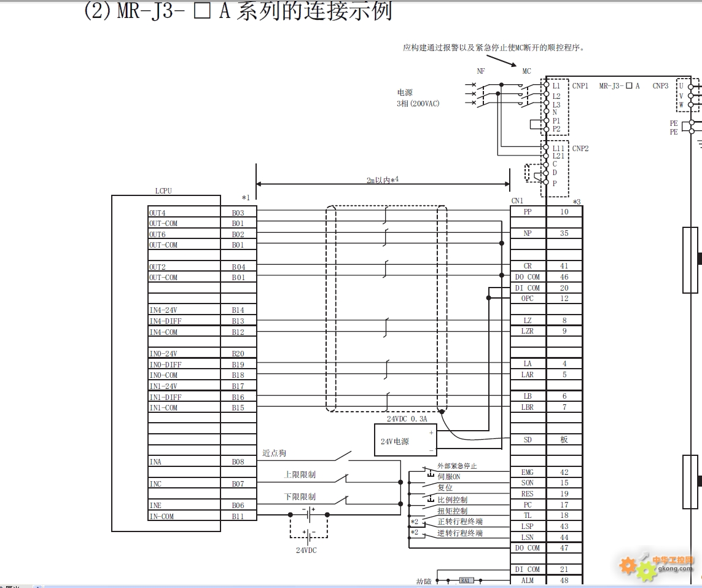Click the CR signal cell in CN1
Viewport: 702px width, 588px height.
coord(528,265)
